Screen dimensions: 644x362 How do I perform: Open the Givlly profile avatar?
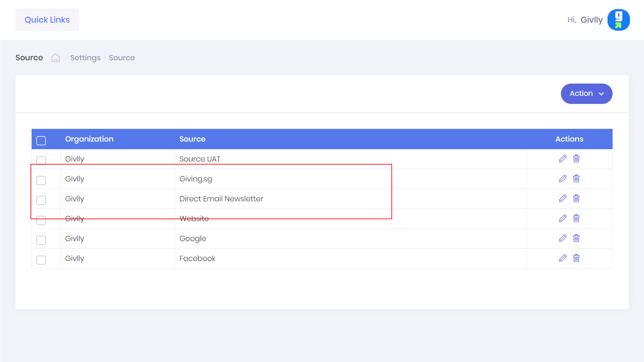tap(618, 20)
